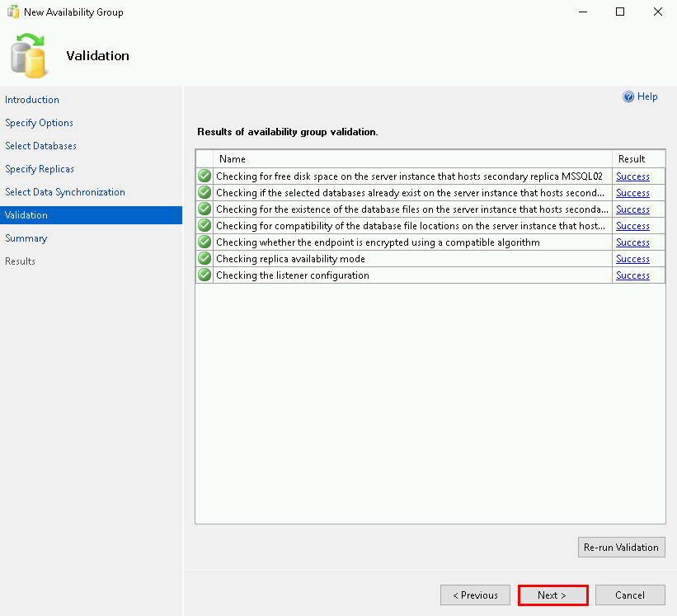677x616 pixels.
Task: Click green check icon for endpoint encryption check
Action: coord(205,242)
